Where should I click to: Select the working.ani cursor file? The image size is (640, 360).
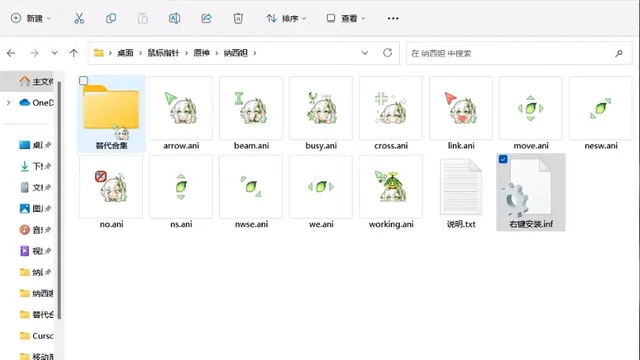point(391,192)
